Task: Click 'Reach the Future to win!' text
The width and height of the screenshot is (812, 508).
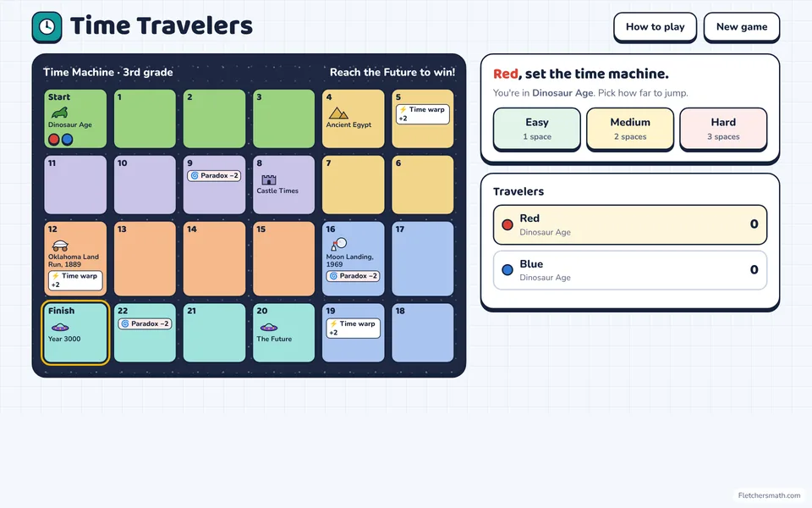Action: [392, 72]
